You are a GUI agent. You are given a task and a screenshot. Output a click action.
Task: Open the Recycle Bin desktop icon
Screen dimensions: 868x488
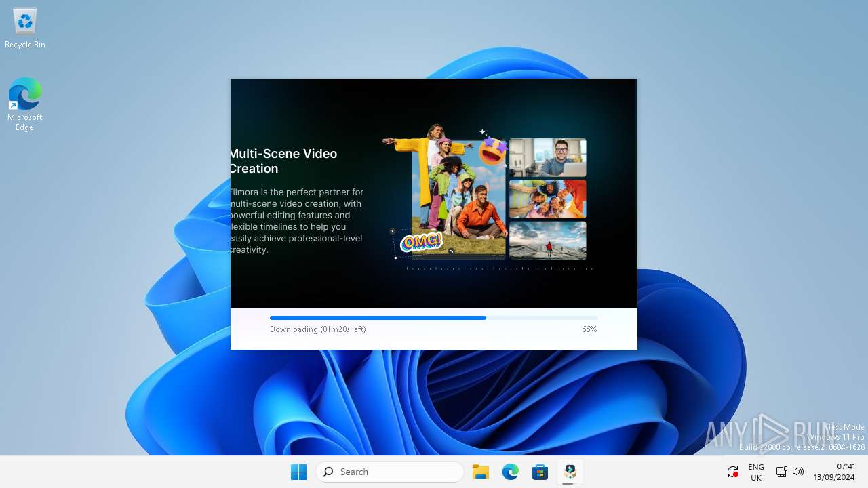tap(25, 28)
